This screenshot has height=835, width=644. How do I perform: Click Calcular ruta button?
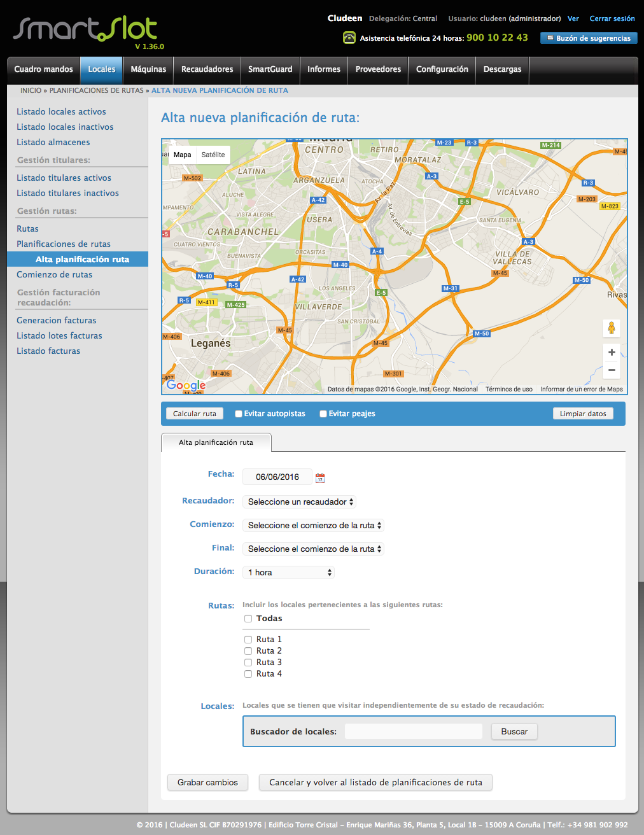[195, 414]
